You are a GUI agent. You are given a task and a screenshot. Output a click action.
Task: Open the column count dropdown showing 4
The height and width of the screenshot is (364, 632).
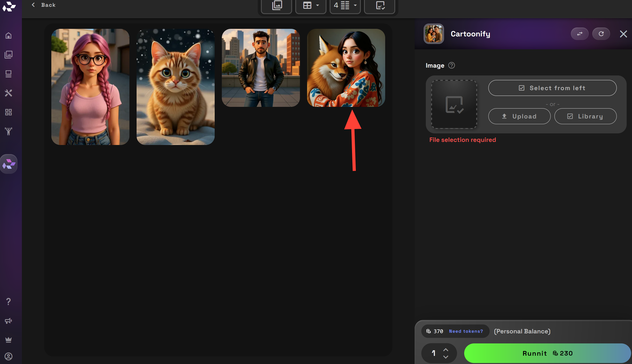345,5
